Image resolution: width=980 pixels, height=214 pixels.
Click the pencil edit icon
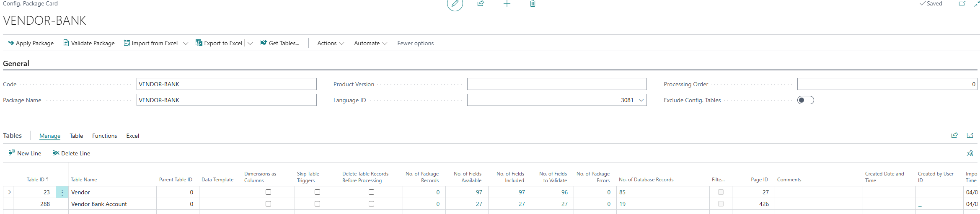pos(455,4)
